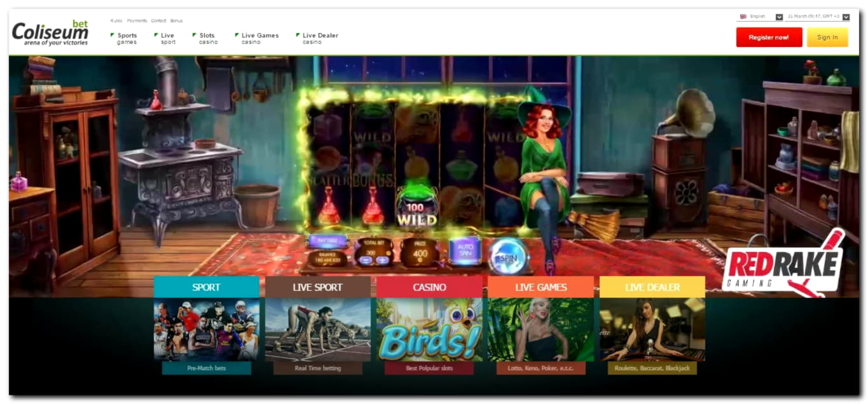This screenshot has width=868, height=404.
Task: Click the Birds! slot game thumbnail
Action: point(429,330)
